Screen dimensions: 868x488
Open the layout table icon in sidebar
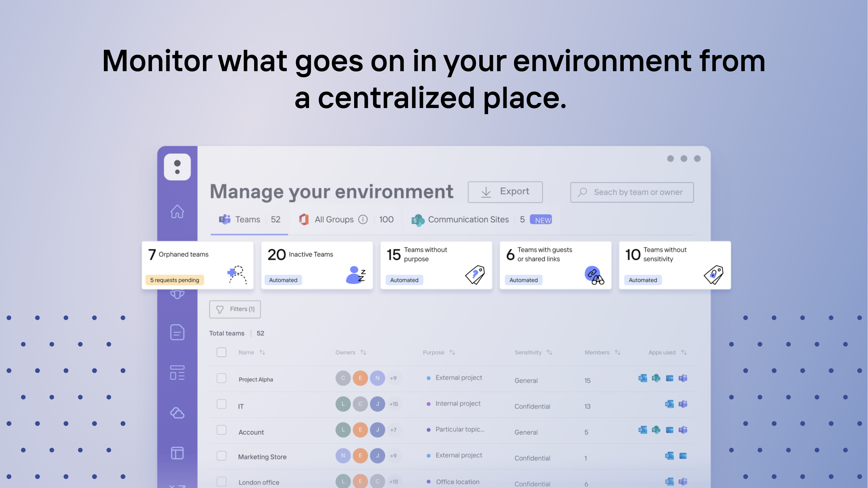point(177,453)
